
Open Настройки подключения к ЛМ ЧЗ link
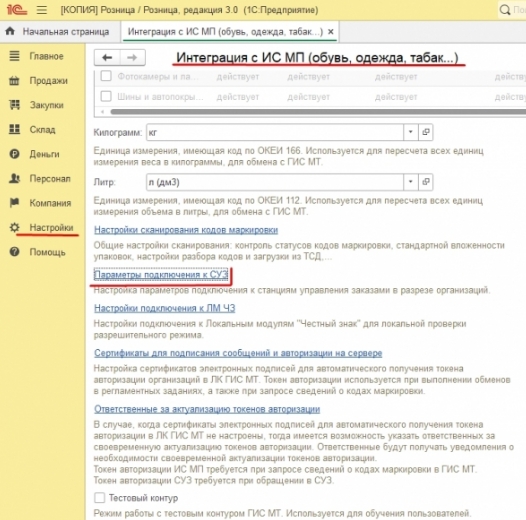click(x=165, y=308)
